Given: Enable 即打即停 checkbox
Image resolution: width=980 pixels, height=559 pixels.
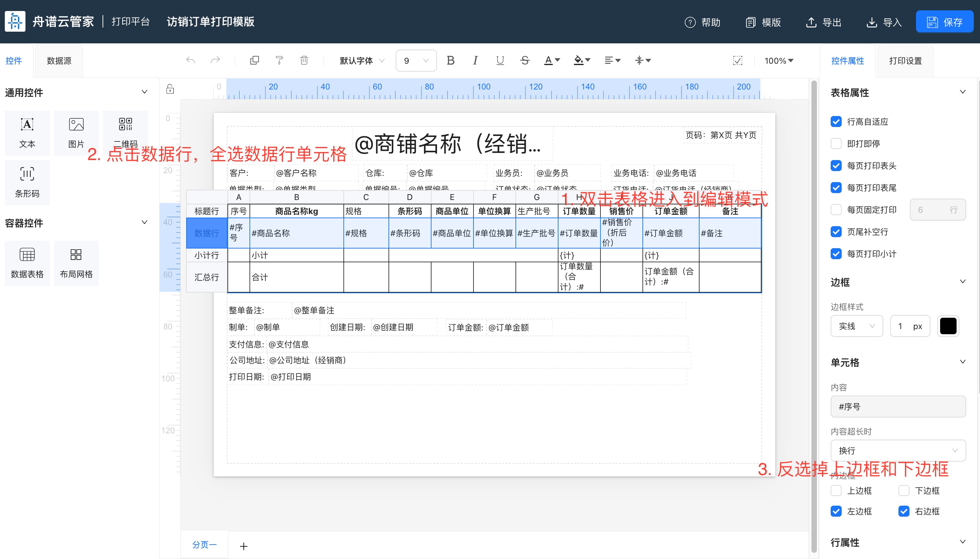Looking at the screenshot, I should tap(836, 144).
